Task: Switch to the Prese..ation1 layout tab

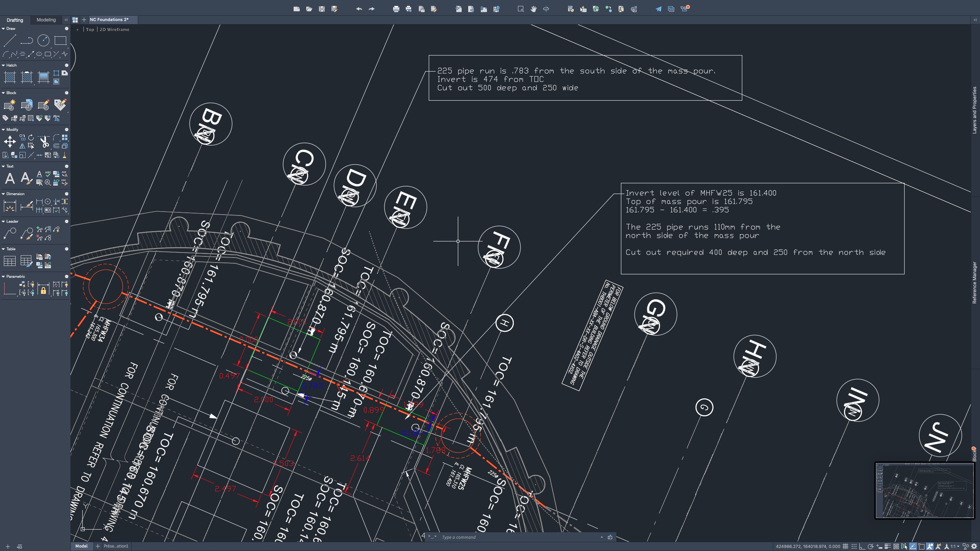Action: (x=116, y=546)
